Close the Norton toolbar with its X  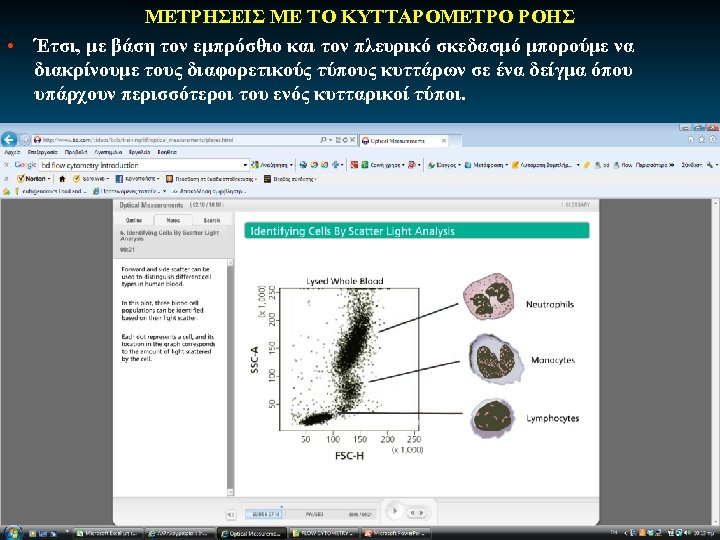tap(6, 178)
